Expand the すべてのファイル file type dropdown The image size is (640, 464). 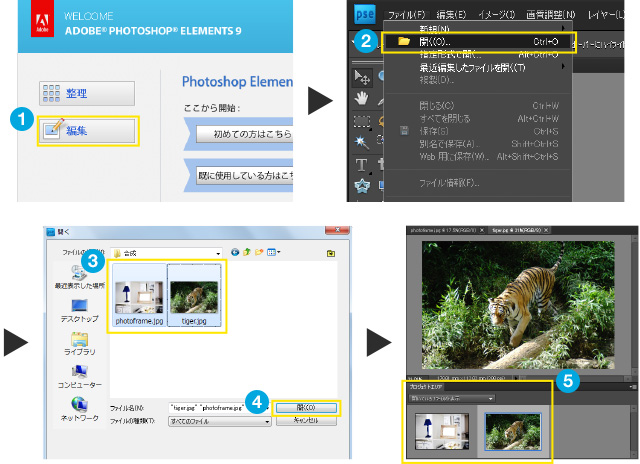pos(267,421)
